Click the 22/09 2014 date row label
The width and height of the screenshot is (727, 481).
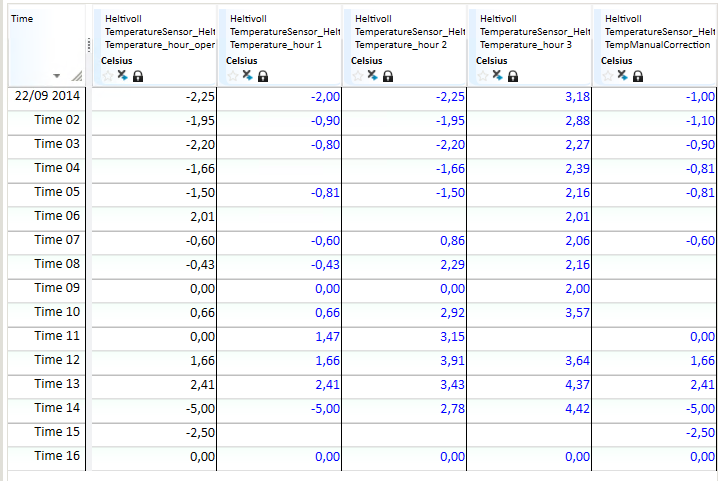48,96
